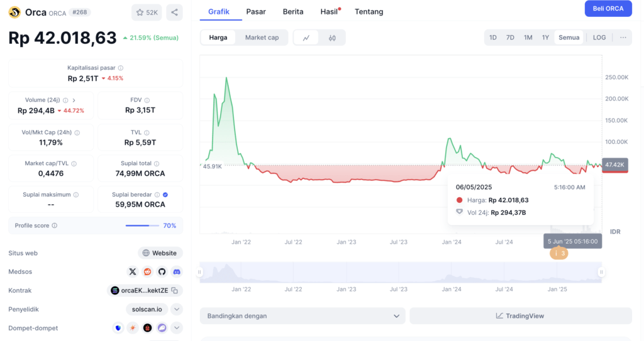Set chart range to 7D
The image size is (644, 341).
pyautogui.click(x=510, y=37)
